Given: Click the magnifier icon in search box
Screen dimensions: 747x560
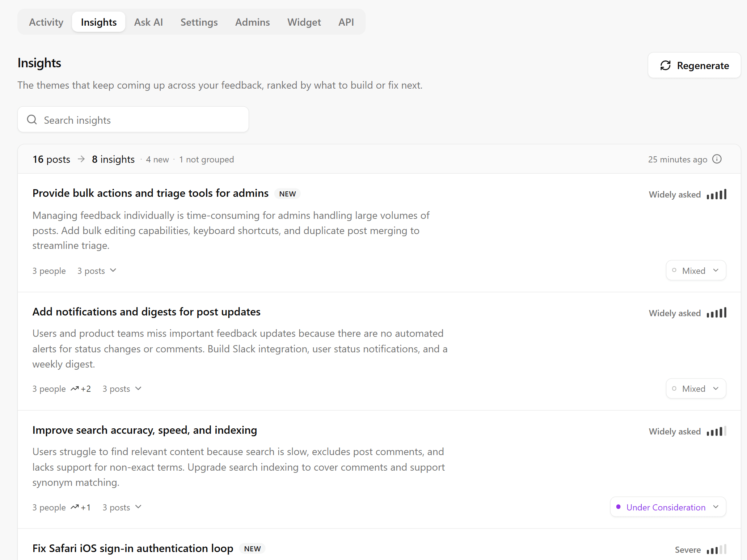Looking at the screenshot, I should pyautogui.click(x=32, y=120).
